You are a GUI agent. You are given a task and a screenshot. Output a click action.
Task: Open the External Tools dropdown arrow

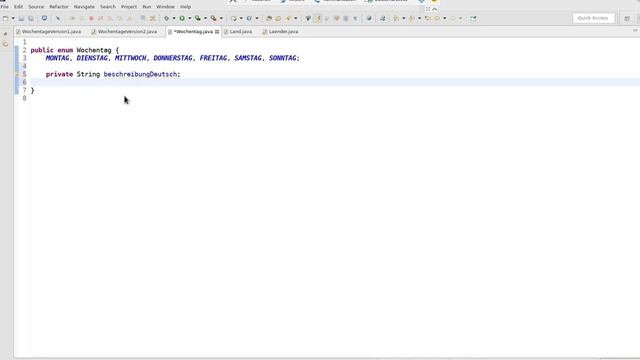pos(221,18)
